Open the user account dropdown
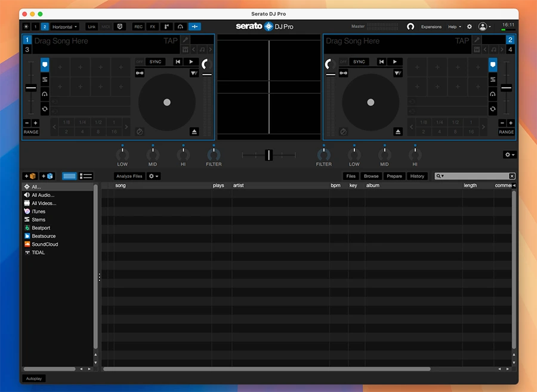Viewport: 537px width, 392px height. [484, 27]
